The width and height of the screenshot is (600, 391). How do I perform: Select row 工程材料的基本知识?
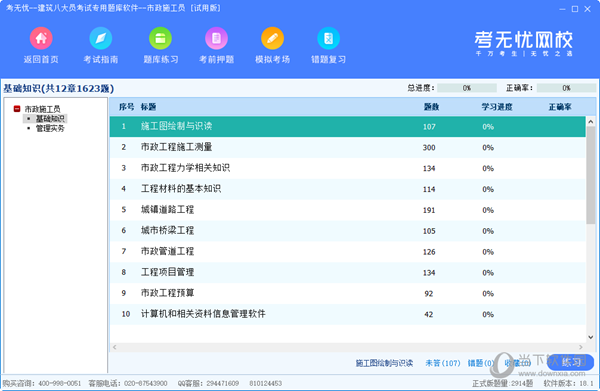tap(347, 189)
